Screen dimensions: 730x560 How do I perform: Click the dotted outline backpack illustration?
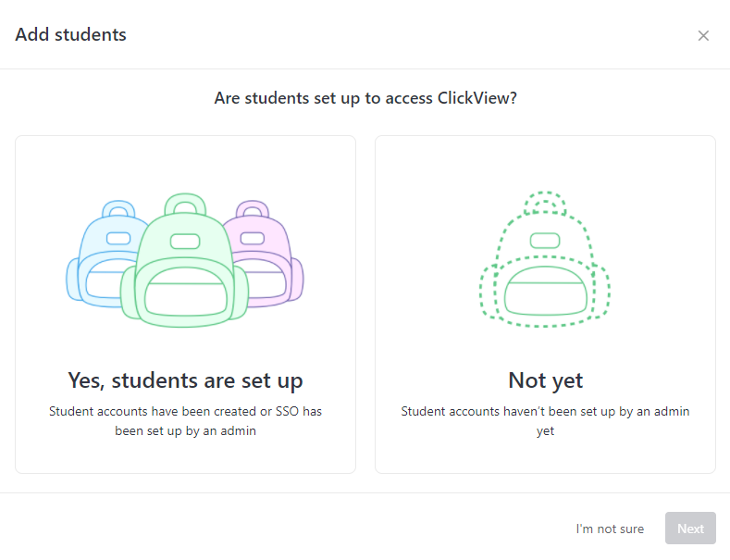click(x=545, y=259)
